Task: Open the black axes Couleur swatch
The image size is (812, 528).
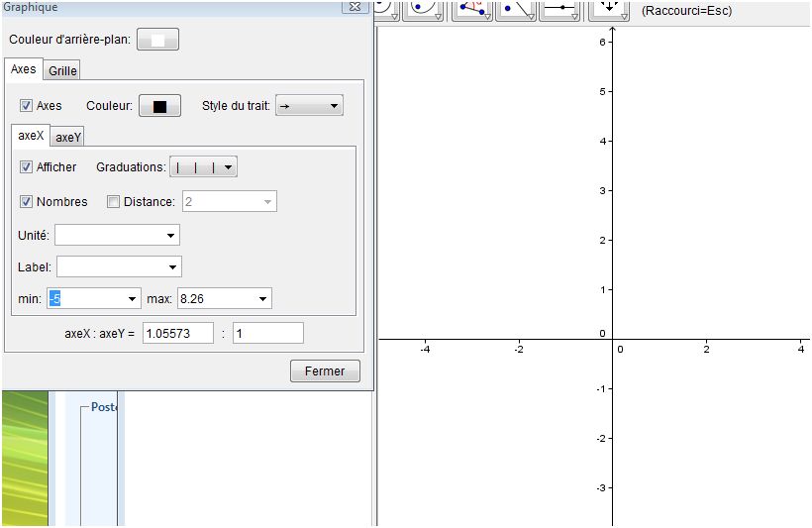Action: pos(159,106)
